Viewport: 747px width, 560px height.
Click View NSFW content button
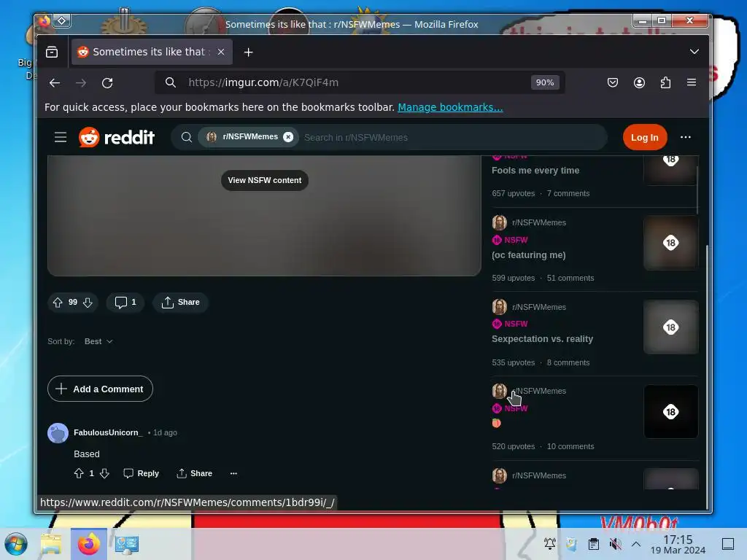pyautogui.click(x=264, y=181)
